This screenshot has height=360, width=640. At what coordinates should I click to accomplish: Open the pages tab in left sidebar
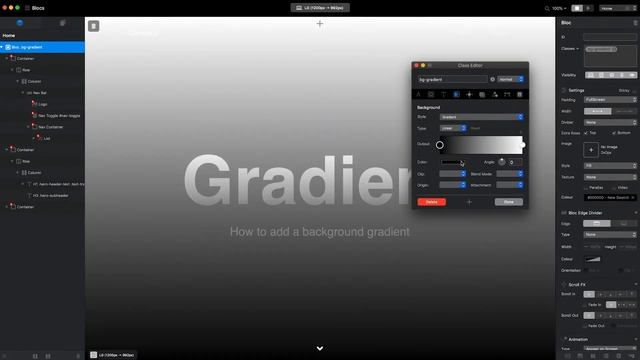click(62, 23)
